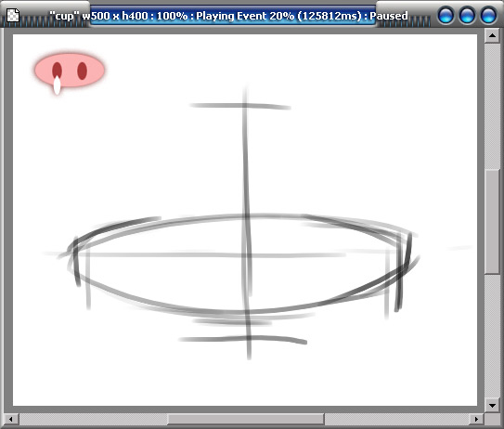Click the document icon in the title bar
Screen dimensions: 504x429
tap(13, 16)
